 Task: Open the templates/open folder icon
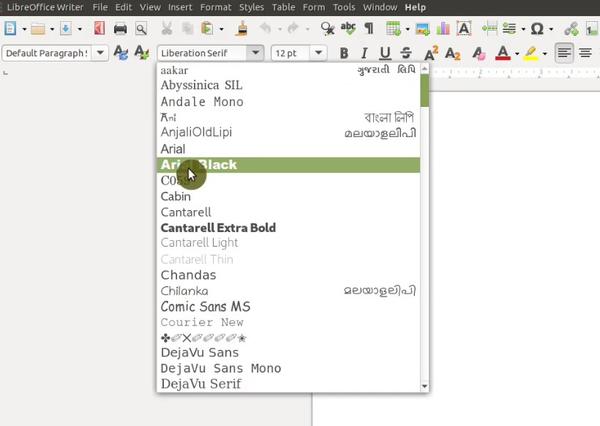(x=38, y=29)
